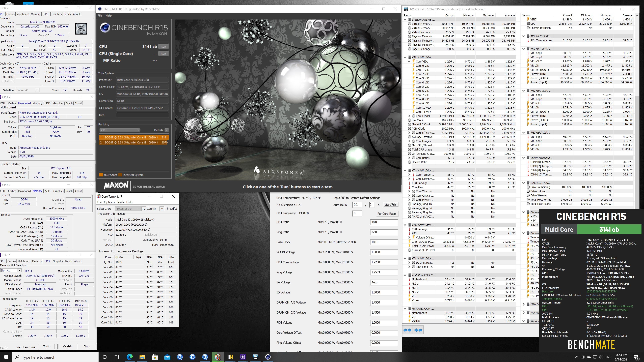Switch to CPU-Z purple chip taskbar icon
Viewport: 644px width, 362px height.
point(243,357)
